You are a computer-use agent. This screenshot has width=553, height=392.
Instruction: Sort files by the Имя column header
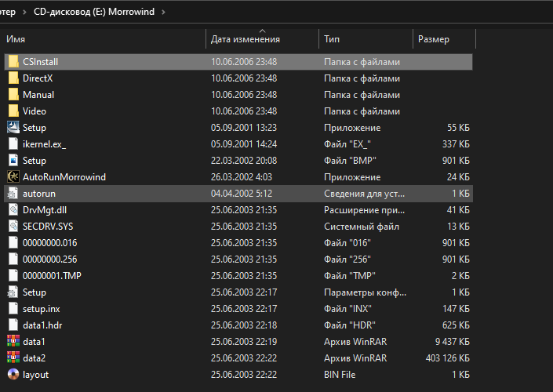[x=16, y=38]
